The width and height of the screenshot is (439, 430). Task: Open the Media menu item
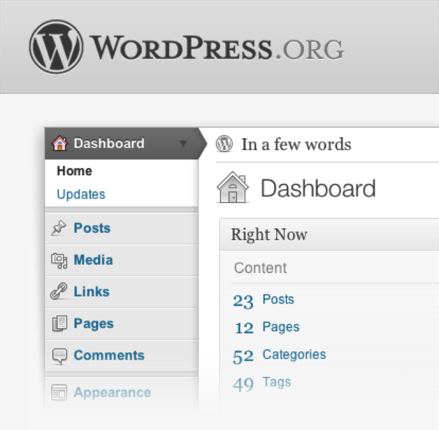122,260
